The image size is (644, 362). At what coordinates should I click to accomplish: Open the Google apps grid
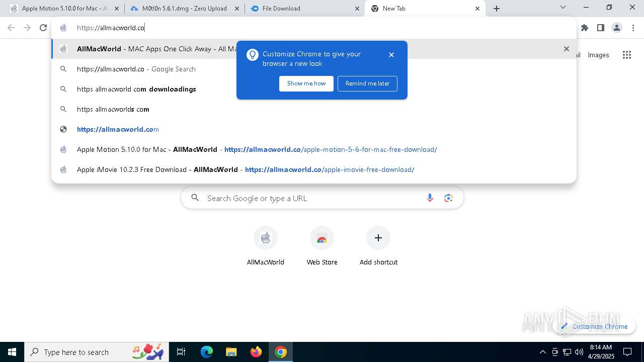click(627, 55)
